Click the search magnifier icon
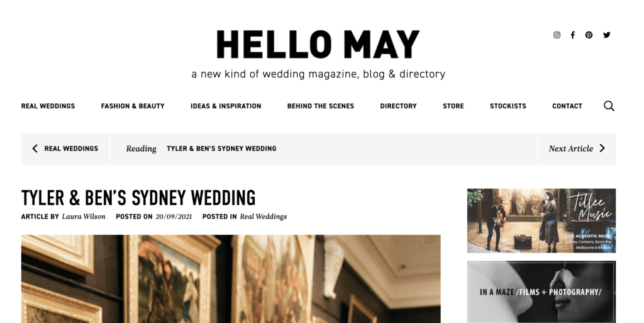 pyautogui.click(x=609, y=106)
